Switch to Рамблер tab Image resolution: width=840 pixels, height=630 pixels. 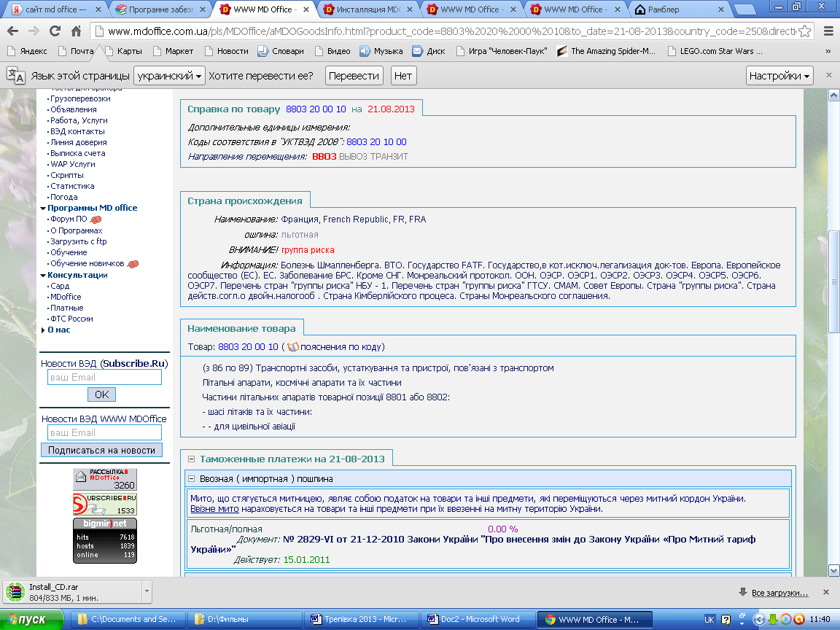(679, 9)
